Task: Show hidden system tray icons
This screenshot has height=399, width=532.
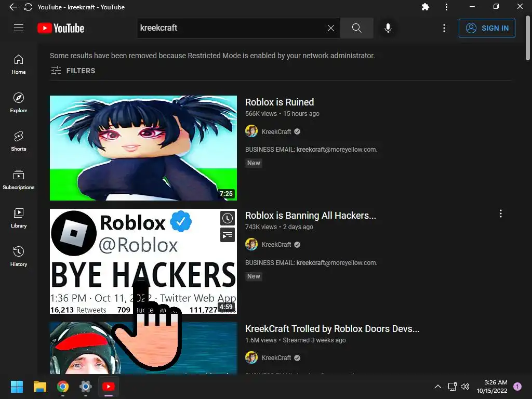Action: pos(438,387)
